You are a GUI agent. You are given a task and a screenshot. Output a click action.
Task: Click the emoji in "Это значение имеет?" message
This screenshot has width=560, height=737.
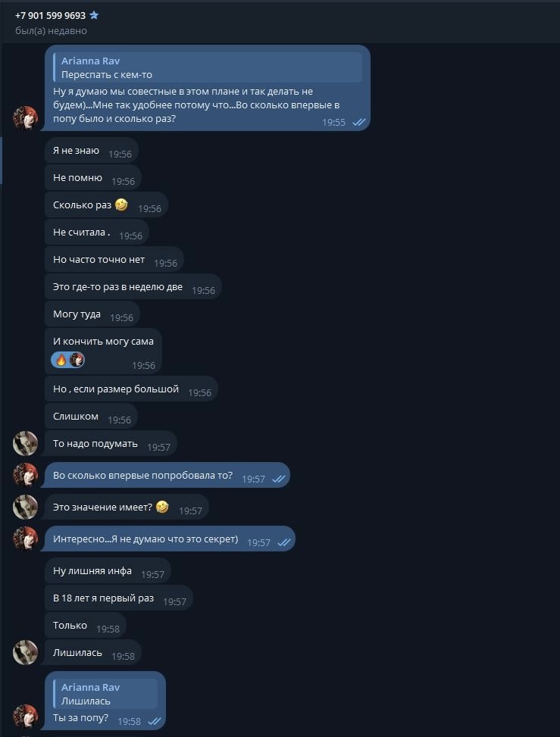pos(162,507)
